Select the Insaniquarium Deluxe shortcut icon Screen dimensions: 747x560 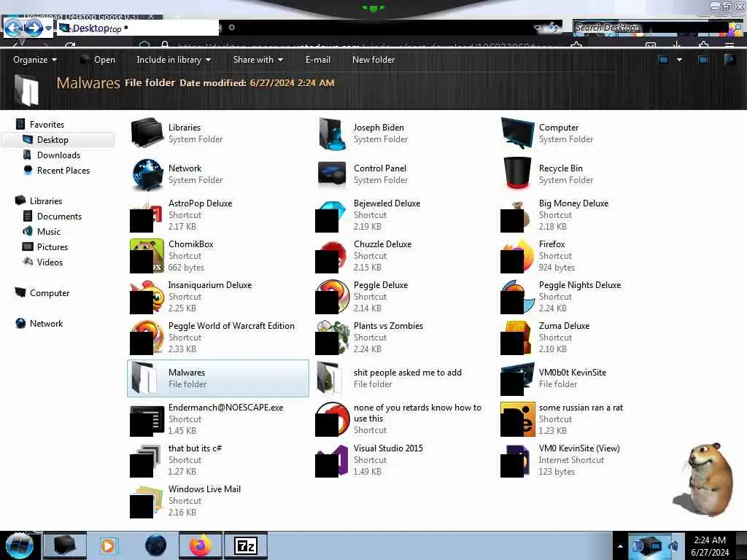[x=146, y=297]
